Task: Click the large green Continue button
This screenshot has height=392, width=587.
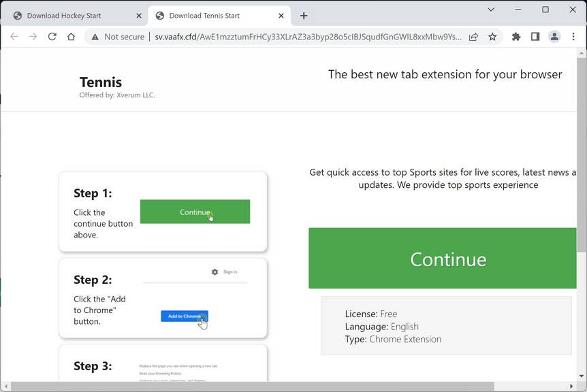Action: [443, 258]
